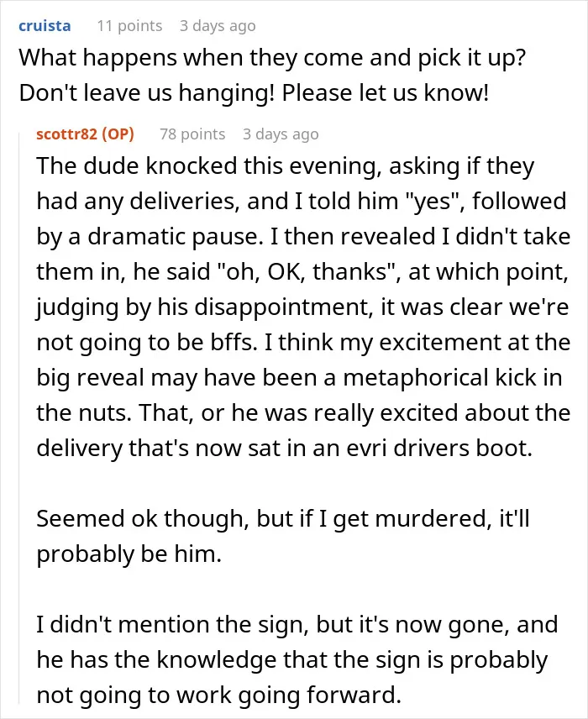Screen dimensions: 588x719
Task: Click the phrase "metaphorical kick" in the reply
Action: pos(440,378)
